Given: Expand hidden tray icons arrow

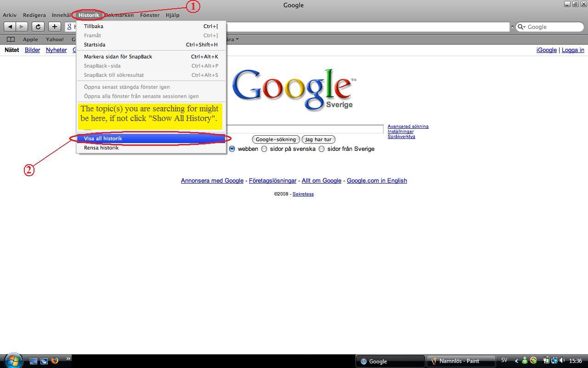Looking at the screenshot, I should [x=516, y=361].
